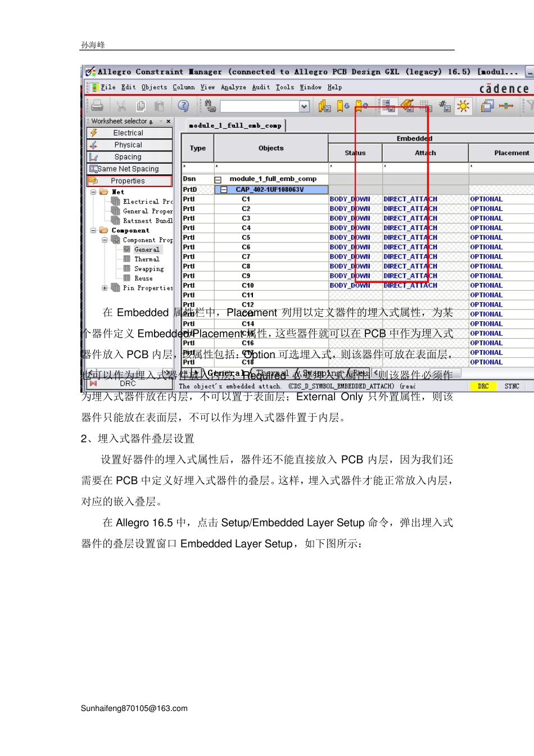Open the Column menu
534x756 pixels.
coord(184,87)
